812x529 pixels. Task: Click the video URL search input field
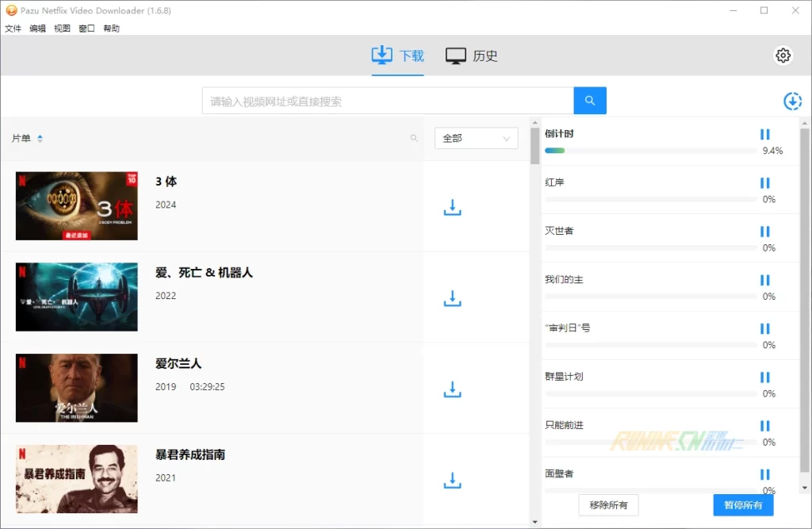coord(387,102)
